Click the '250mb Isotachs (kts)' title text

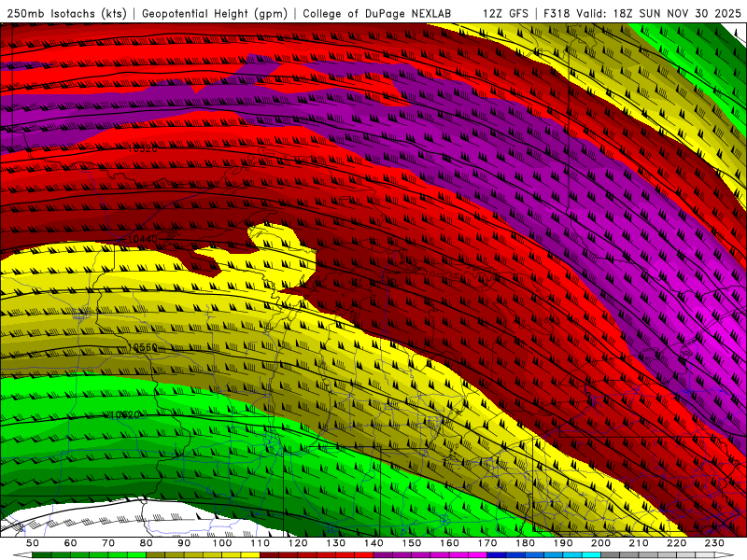tap(66, 13)
